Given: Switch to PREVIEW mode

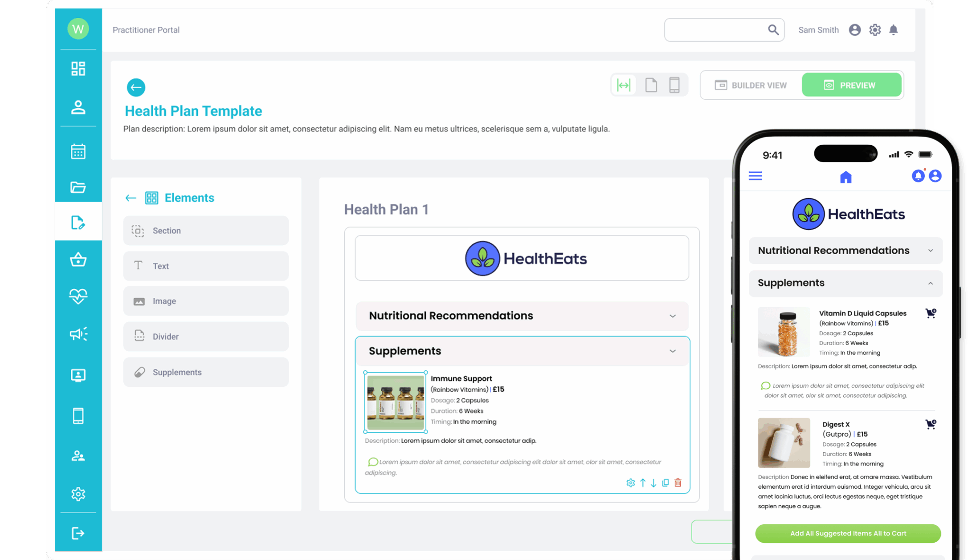Looking at the screenshot, I should click(x=851, y=85).
